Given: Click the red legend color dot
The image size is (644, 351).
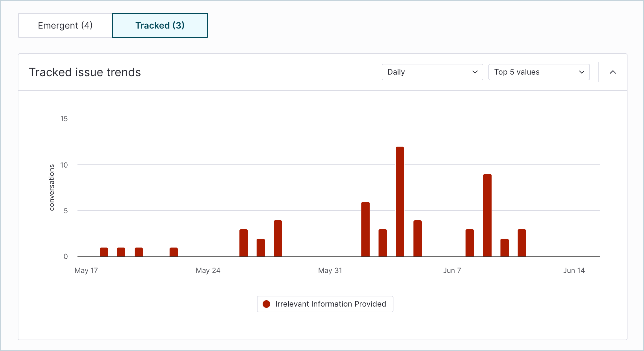Looking at the screenshot, I should click(266, 304).
